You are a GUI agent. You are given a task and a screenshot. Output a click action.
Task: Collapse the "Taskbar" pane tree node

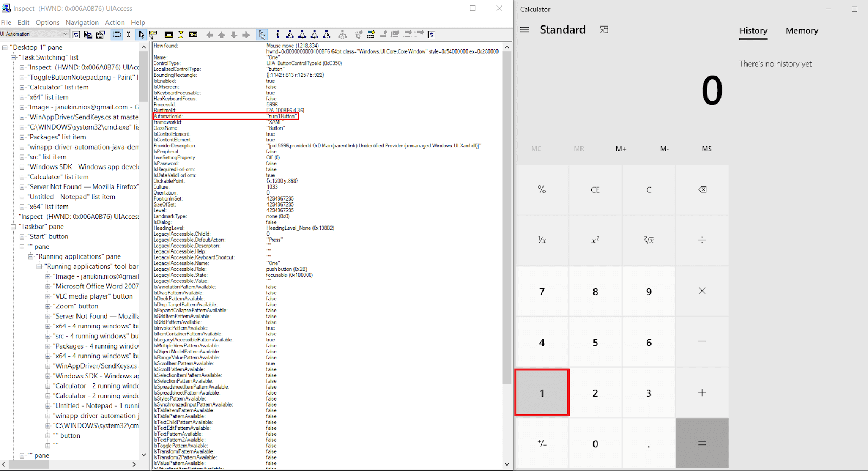[14, 227]
